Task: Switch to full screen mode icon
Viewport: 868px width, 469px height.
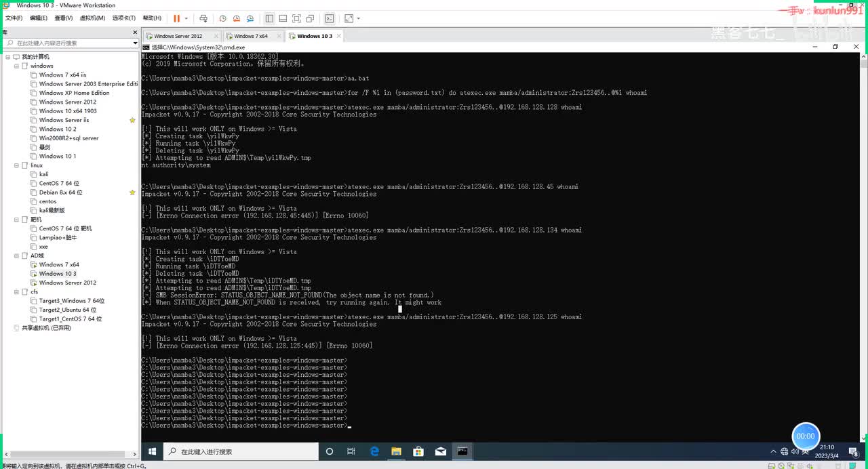Action: (x=296, y=18)
